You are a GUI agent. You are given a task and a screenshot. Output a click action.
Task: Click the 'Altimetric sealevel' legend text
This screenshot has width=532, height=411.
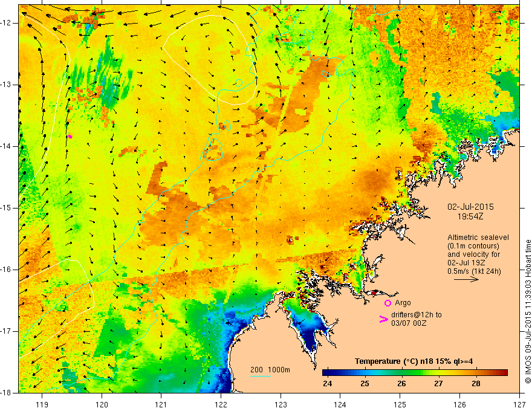pyautogui.click(x=478, y=238)
